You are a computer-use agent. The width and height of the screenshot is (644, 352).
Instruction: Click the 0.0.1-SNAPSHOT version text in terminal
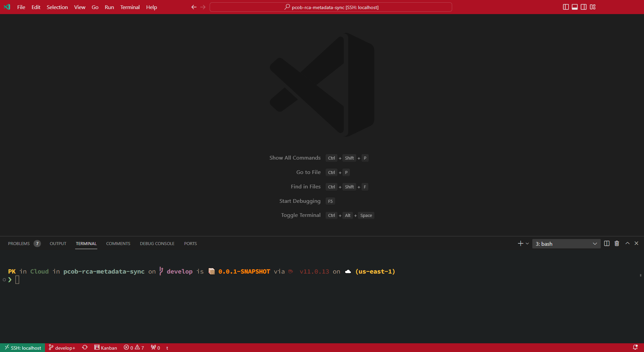pyautogui.click(x=244, y=272)
